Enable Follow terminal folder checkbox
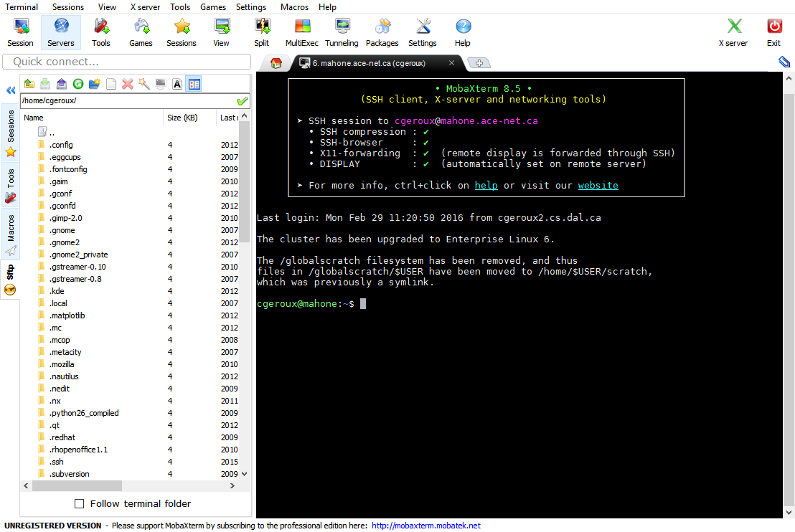Image resolution: width=795 pixels, height=532 pixels. (x=79, y=503)
